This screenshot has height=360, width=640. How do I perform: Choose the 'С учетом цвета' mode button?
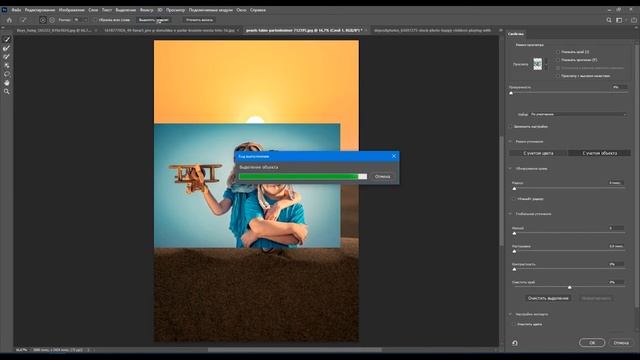[538, 153]
